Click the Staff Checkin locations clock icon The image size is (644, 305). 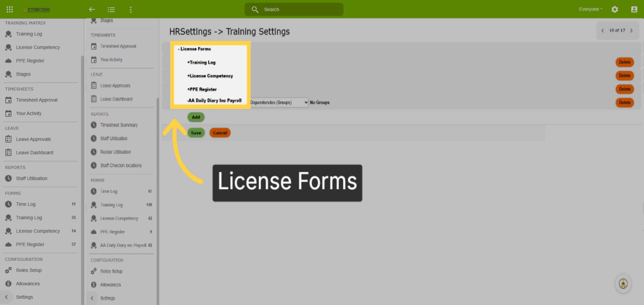[94, 165]
